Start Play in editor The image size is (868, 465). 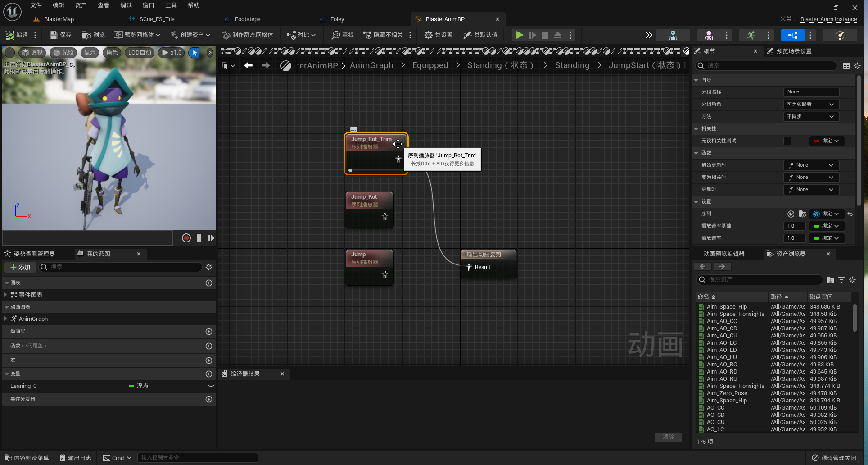[x=520, y=35]
